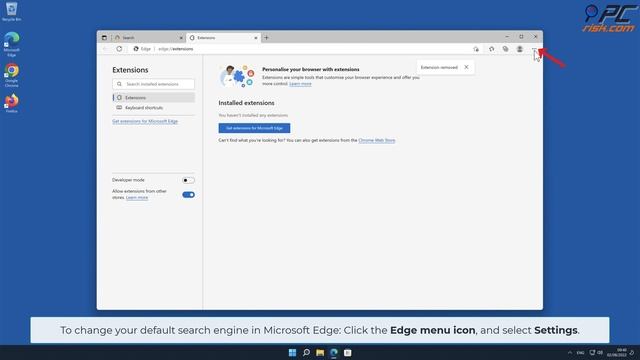
Task: Expand the system tray hidden icons chevron
Action: (570, 353)
